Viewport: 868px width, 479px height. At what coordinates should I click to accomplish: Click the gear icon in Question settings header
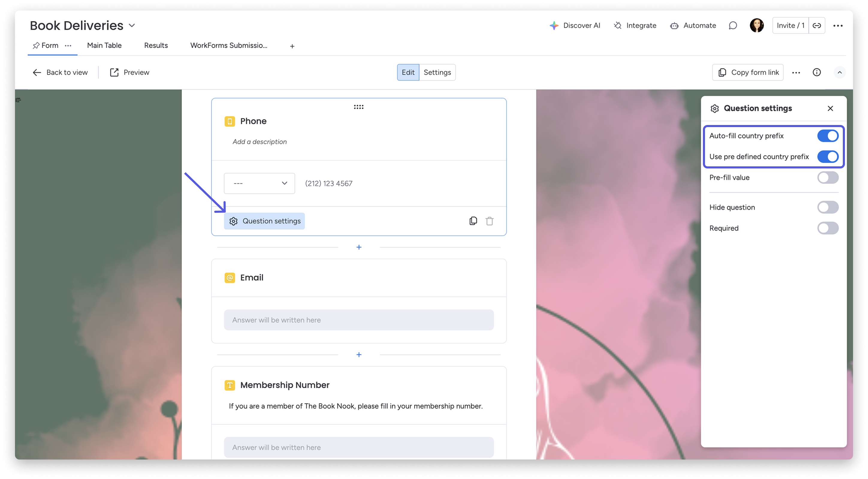(715, 108)
